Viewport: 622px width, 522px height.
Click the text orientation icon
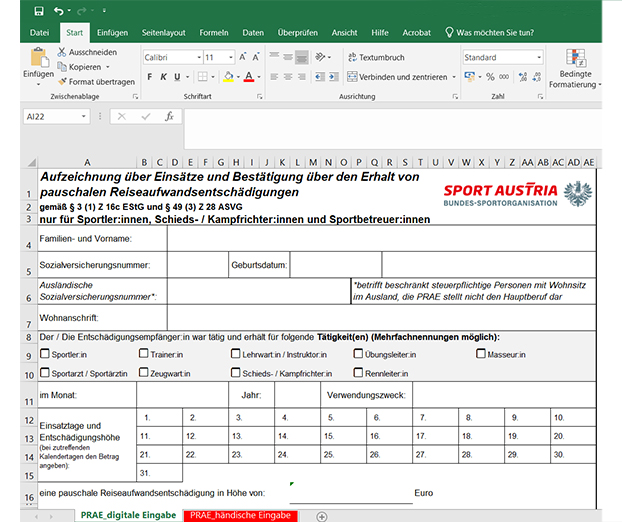pos(320,57)
